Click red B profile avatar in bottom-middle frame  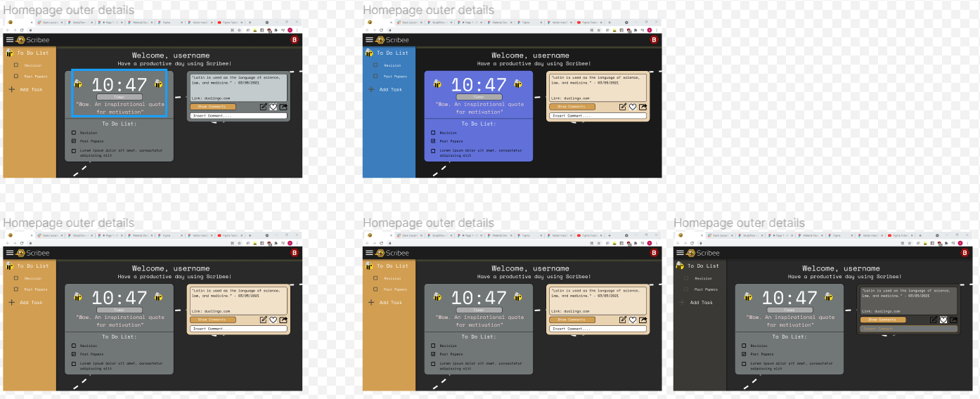click(655, 253)
